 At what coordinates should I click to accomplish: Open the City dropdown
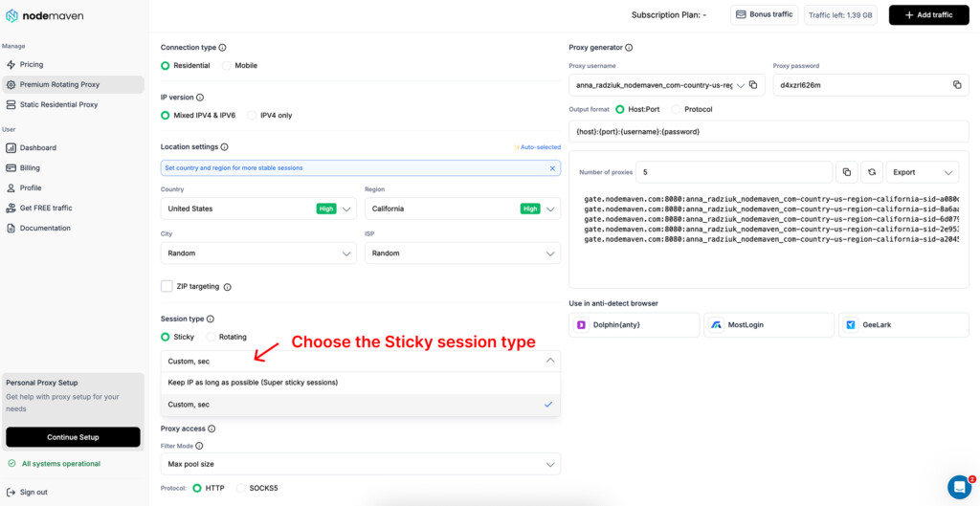[258, 253]
